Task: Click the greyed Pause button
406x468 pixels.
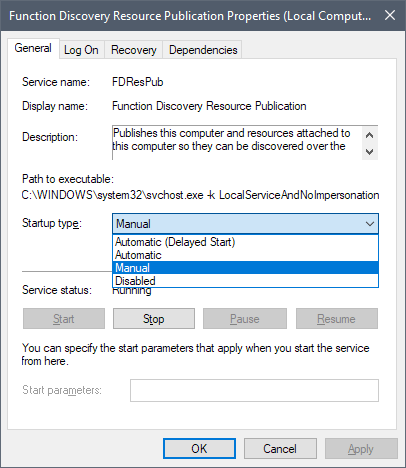Action: pos(245,319)
